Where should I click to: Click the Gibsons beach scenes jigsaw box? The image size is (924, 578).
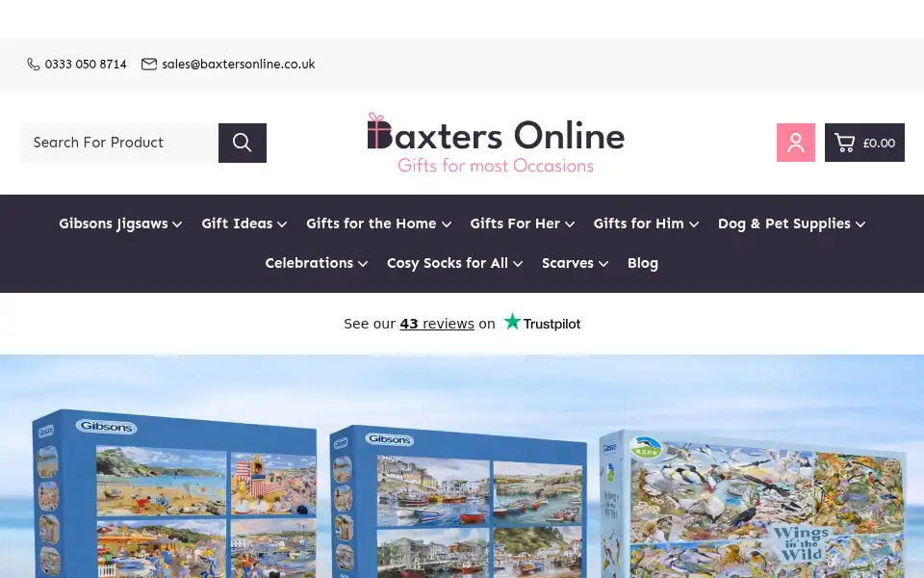pyautogui.click(x=175, y=494)
